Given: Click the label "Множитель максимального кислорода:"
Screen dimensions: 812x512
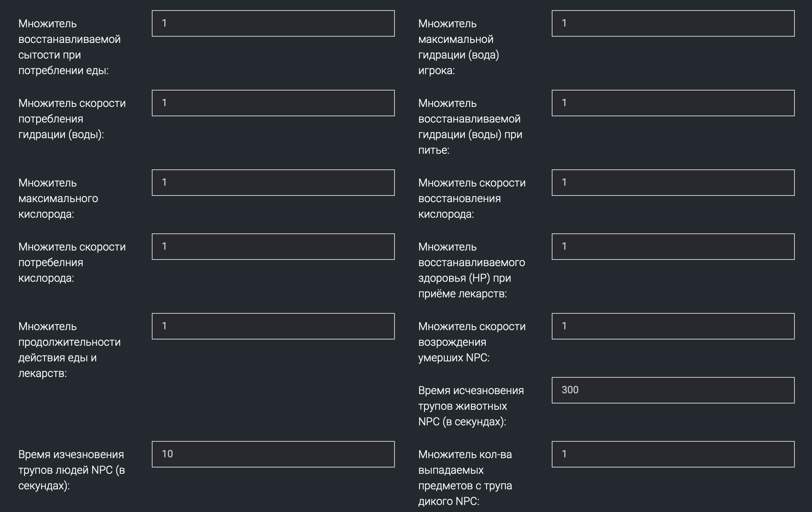Looking at the screenshot, I should (58, 198).
